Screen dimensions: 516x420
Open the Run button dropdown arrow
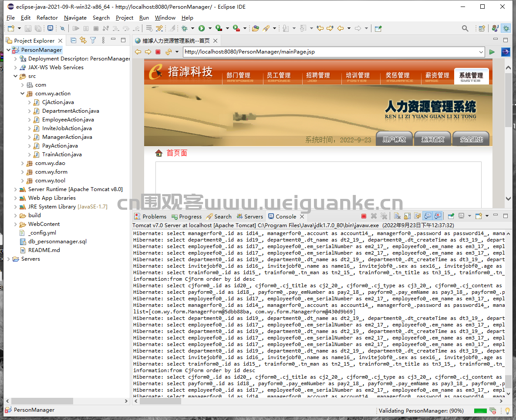pyautogui.click(x=210, y=29)
